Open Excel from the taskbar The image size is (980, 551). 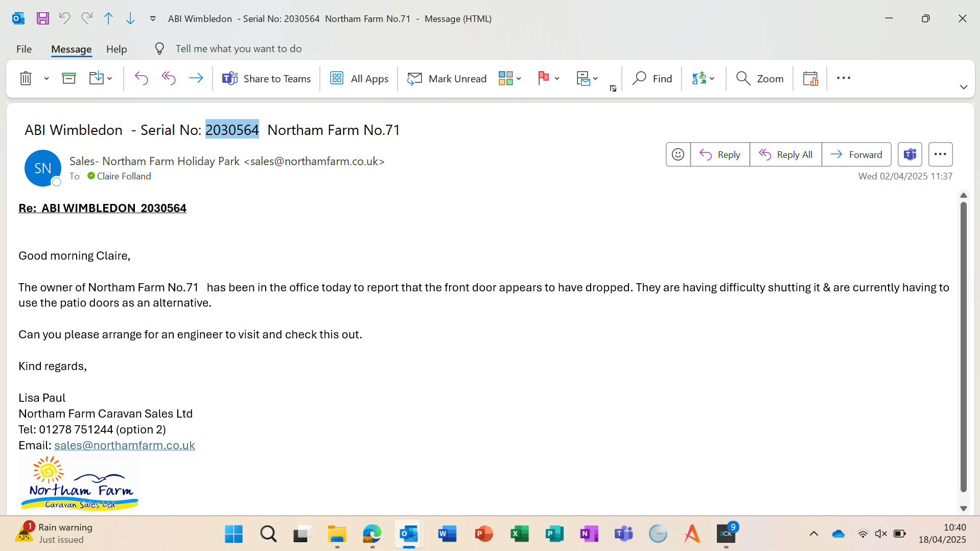point(520,534)
